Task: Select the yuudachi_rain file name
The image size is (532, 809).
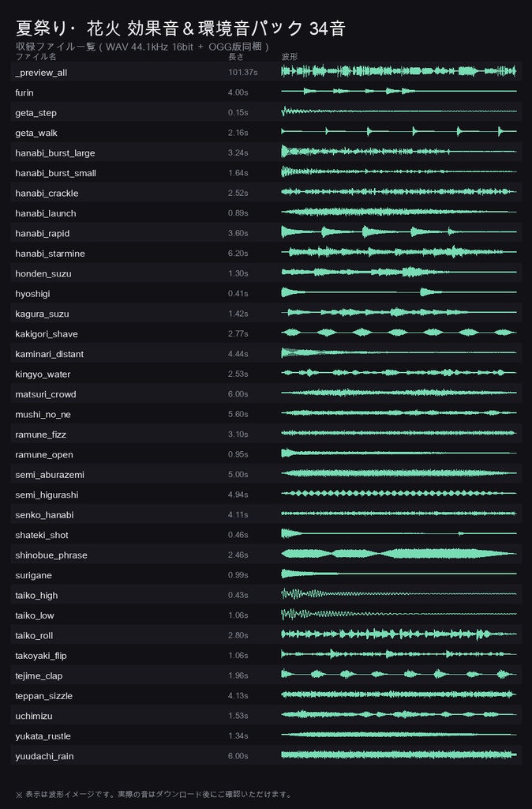Action: (x=44, y=756)
